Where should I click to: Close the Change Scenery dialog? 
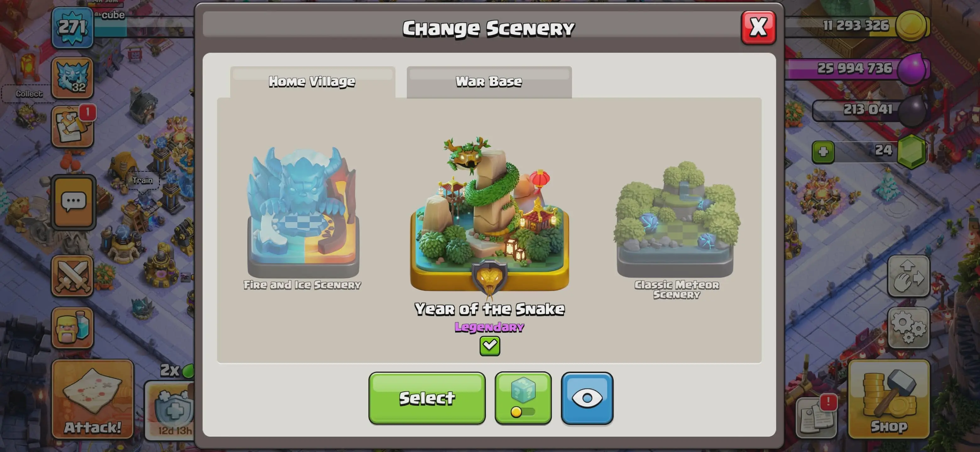[x=758, y=28]
